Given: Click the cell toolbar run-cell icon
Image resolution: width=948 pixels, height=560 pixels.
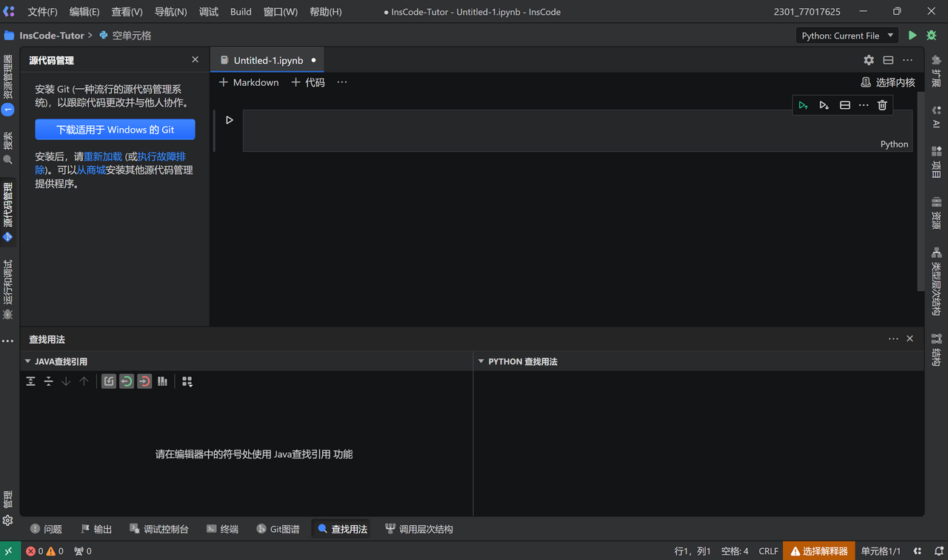Looking at the screenshot, I should click(804, 106).
